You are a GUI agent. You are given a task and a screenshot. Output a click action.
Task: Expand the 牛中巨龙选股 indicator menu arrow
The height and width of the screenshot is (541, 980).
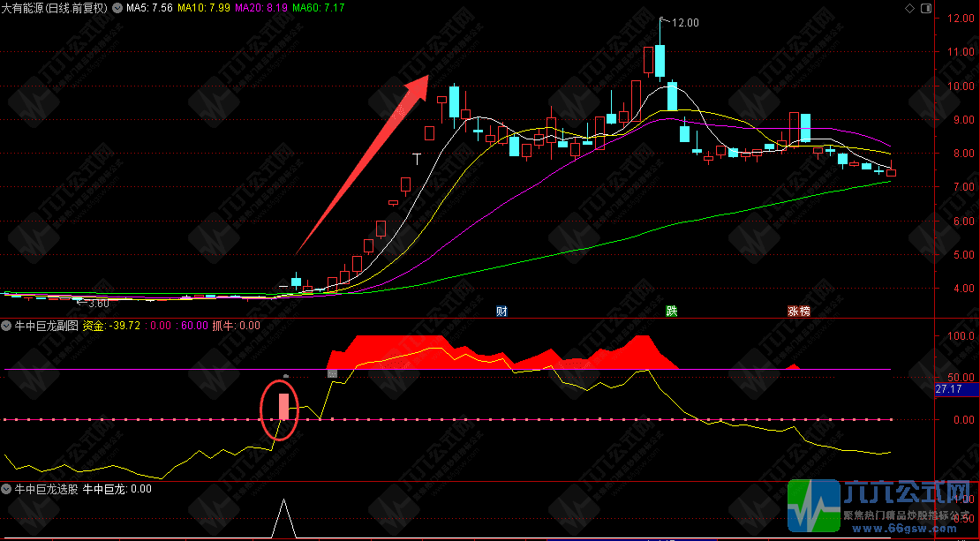point(7,489)
